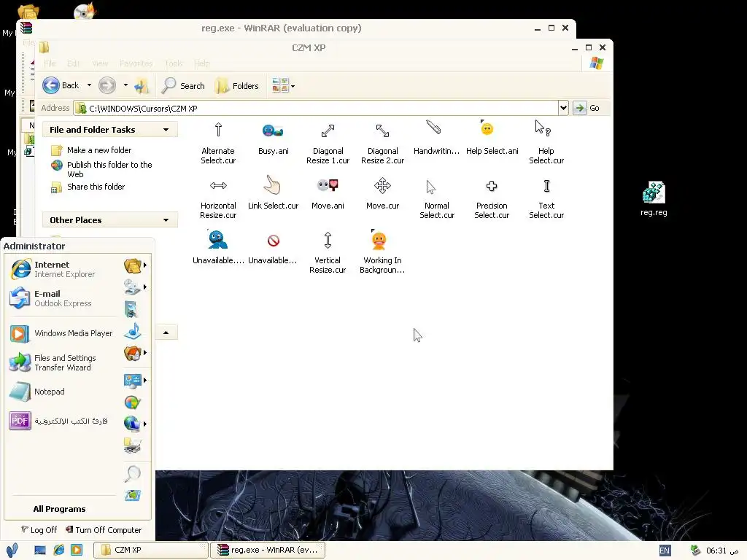This screenshot has width=747, height=560.
Task: Expand the Address bar dropdown
Action: (563, 108)
